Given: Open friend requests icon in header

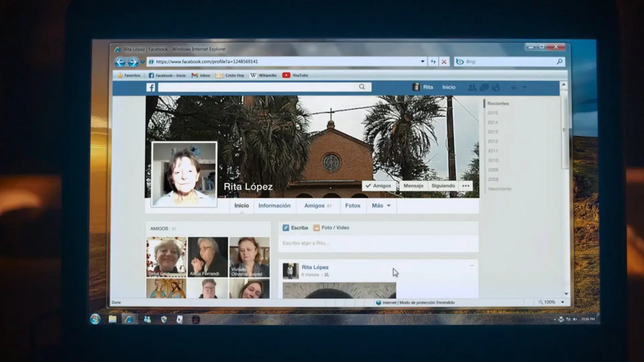Looking at the screenshot, I should click(x=472, y=87).
